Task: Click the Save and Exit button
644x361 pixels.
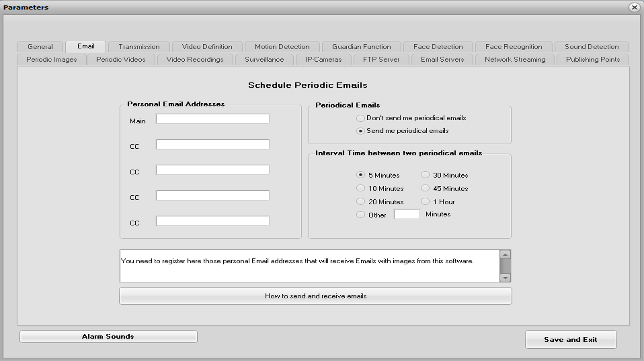Action: [x=570, y=339]
